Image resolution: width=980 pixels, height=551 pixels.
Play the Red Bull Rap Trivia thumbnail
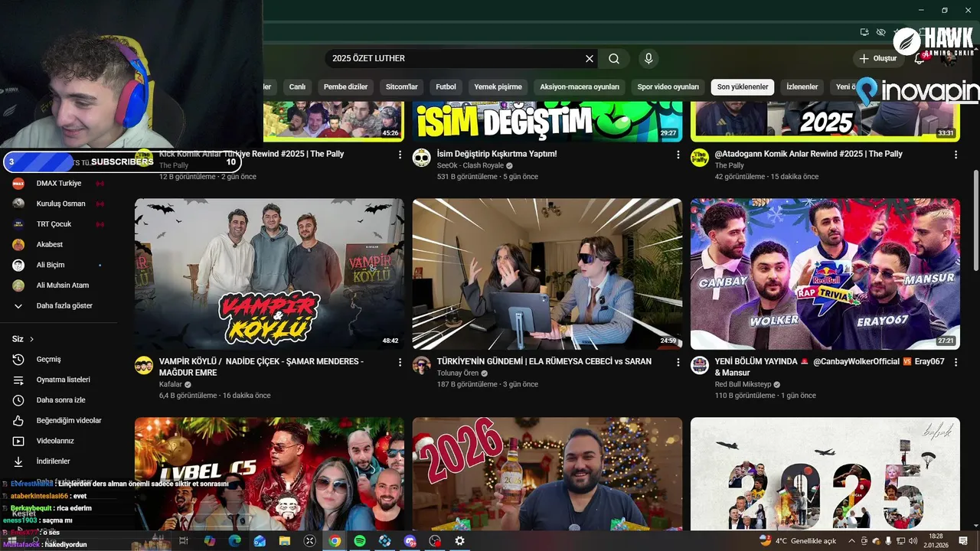[x=825, y=274]
